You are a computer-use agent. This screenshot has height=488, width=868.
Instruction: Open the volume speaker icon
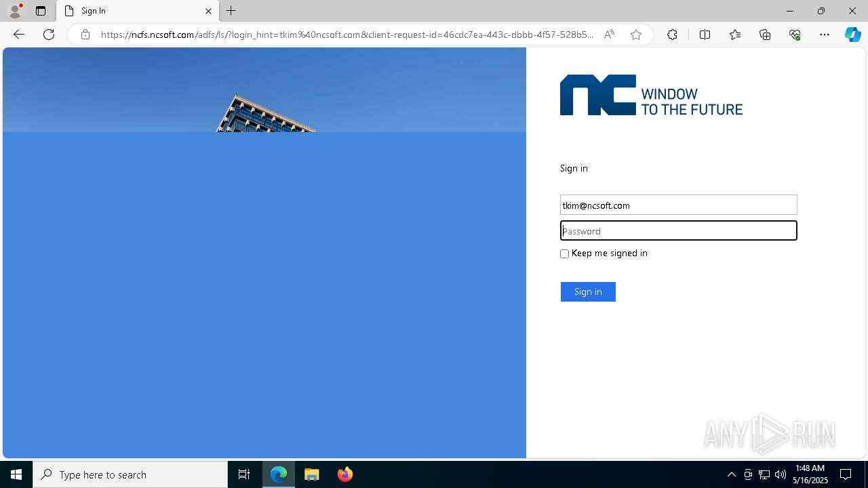coord(781,474)
